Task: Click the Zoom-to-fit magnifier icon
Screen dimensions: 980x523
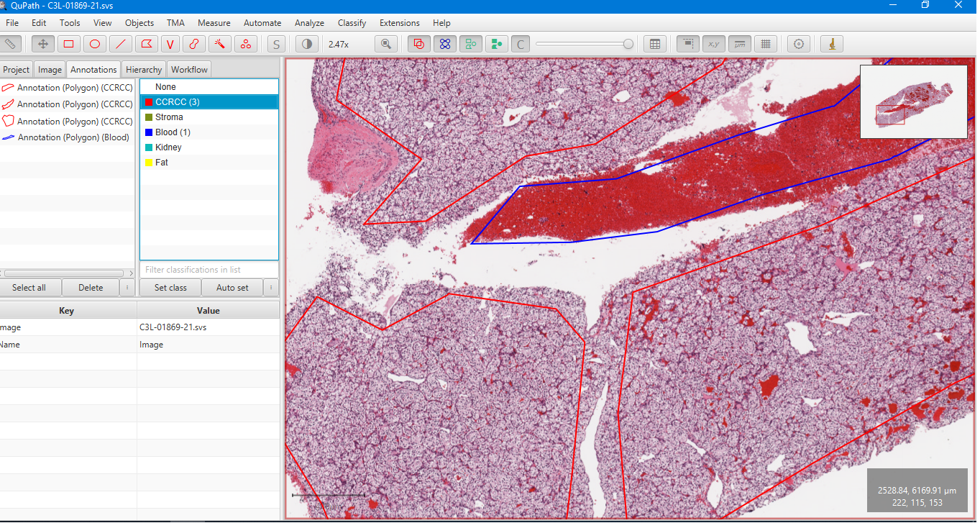Action: tap(385, 44)
